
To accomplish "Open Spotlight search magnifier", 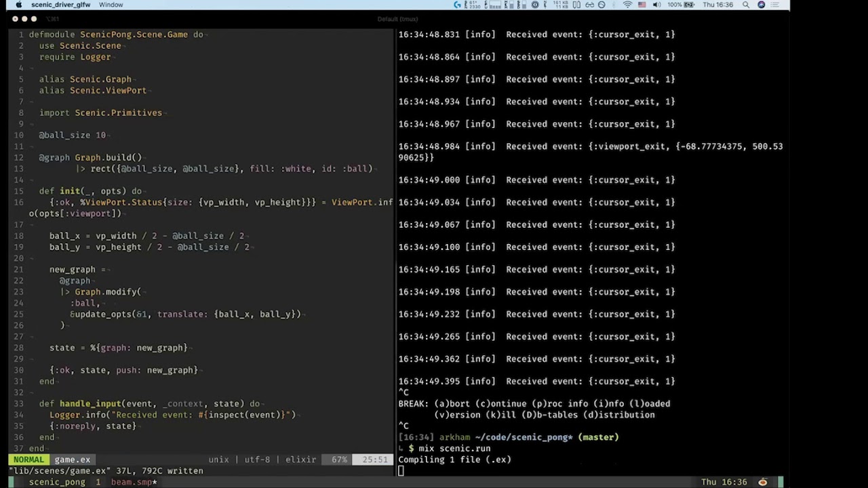I will pos(746,5).
